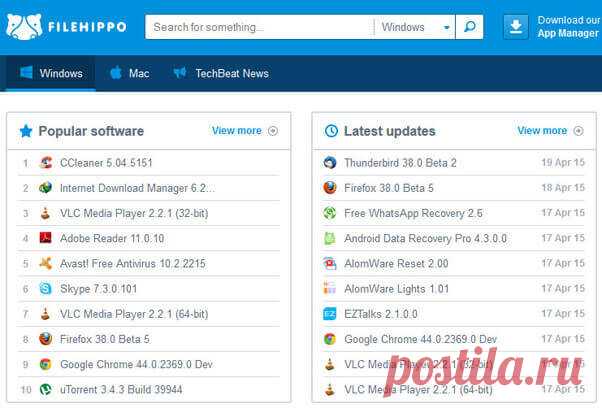Click the magnifier search button
The width and height of the screenshot is (602, 408).
[470, 27]
